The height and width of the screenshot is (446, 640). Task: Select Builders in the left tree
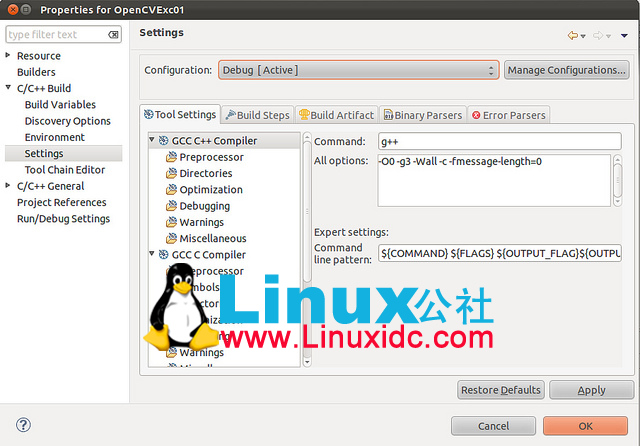pyautogui.click(x=36, y=72)
